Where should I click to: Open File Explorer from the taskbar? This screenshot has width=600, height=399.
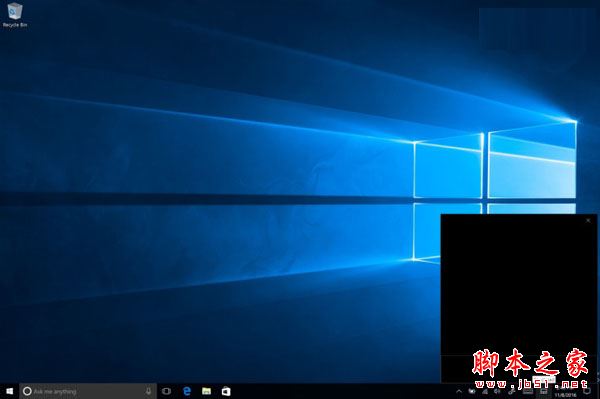point(207,391)
